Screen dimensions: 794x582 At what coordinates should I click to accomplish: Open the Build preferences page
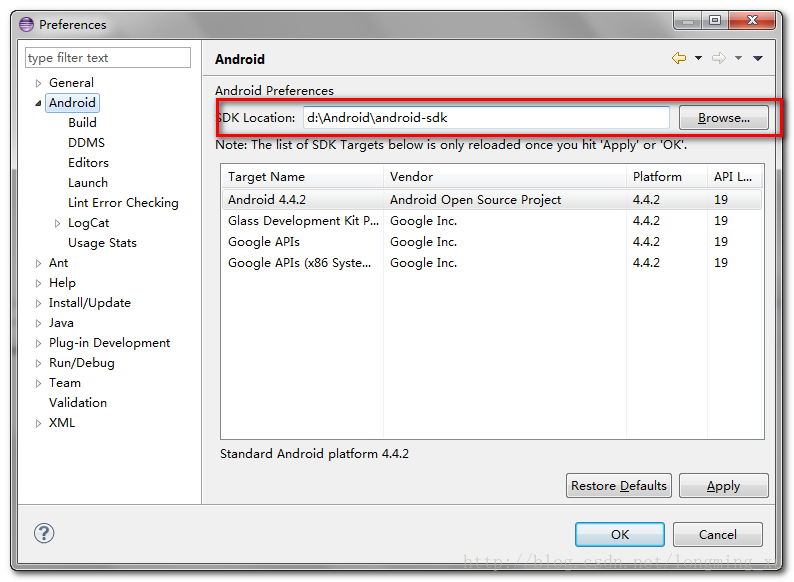[82, 123]
